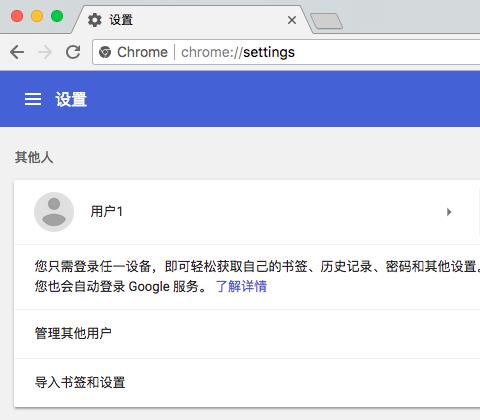Minimize the window with the yellow button
The height and width of the screenshot is (420, 480).
(x=37, y=16)
